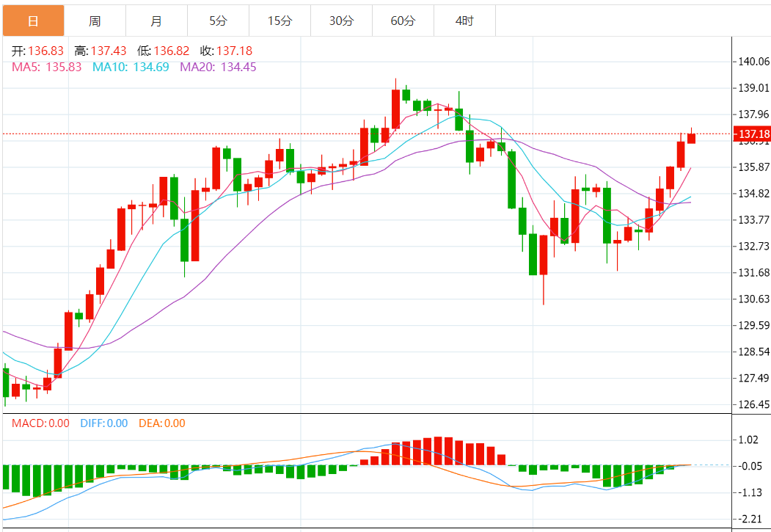Click the 127.49 price axis label

coord(754,378)
